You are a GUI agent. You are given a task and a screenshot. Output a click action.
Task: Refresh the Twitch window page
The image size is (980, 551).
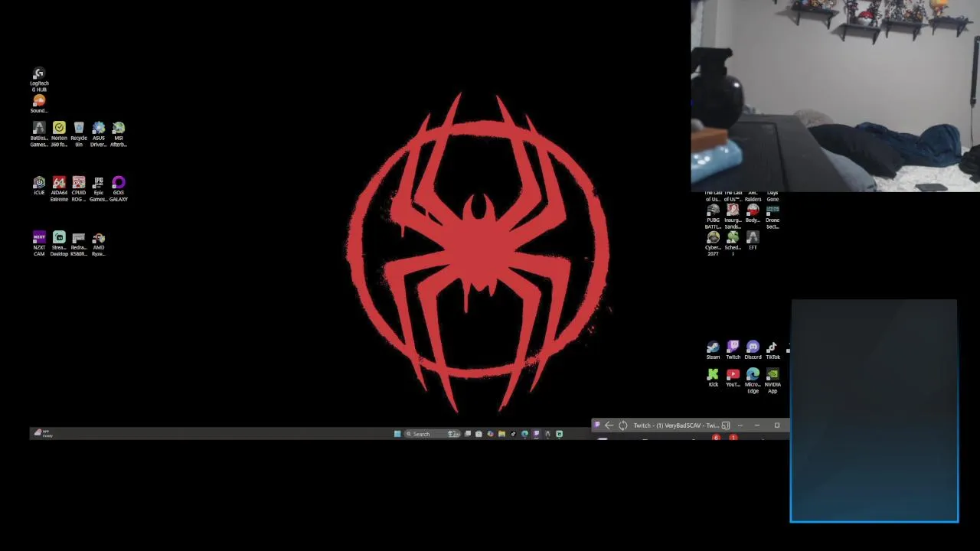click(623, 425)
